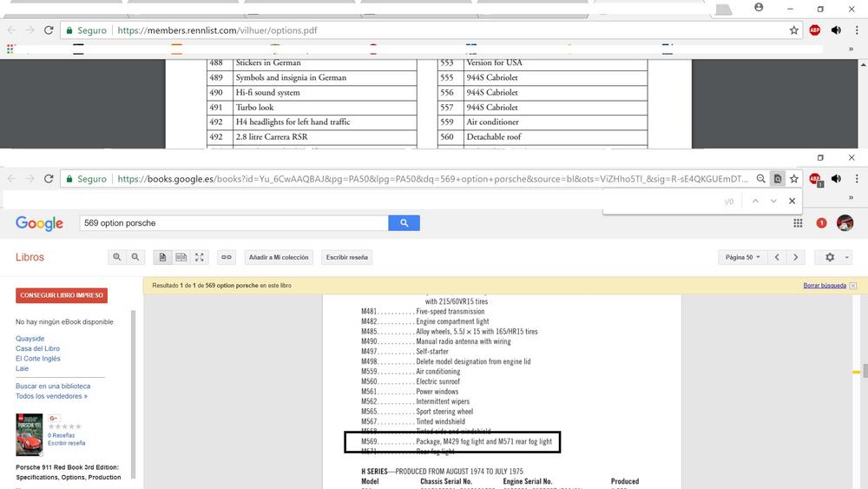Screen dimensions: 868x489
Task: Click the Escribir reseña toolbar button
Action: 346,257
